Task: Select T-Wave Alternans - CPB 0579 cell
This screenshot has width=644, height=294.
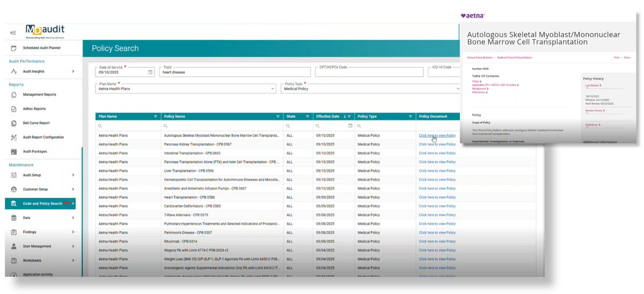Action: coord(222,215)
